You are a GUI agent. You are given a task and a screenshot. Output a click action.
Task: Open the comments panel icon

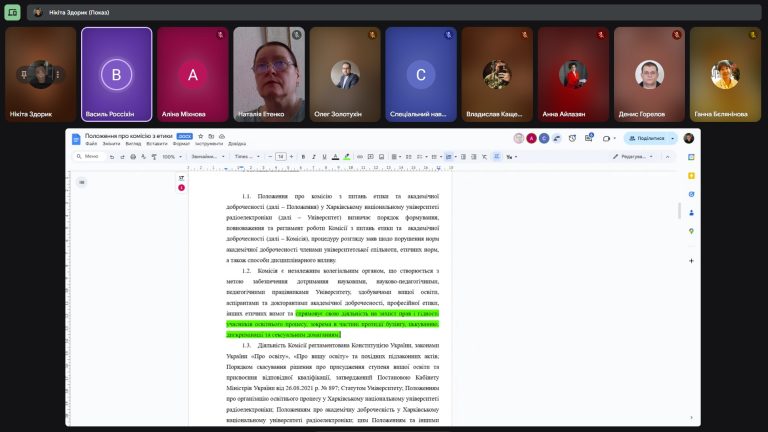click(x=588, y=139)
